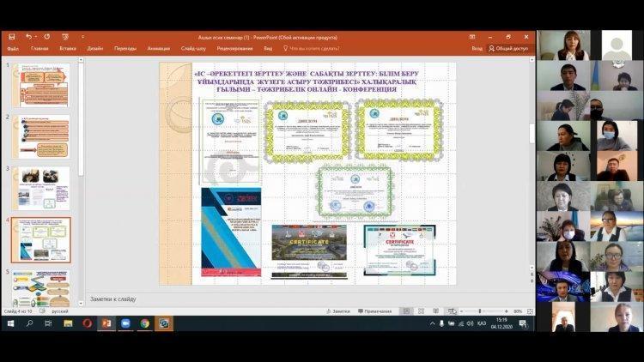Click the 80% zoom level value

point(518,311)
